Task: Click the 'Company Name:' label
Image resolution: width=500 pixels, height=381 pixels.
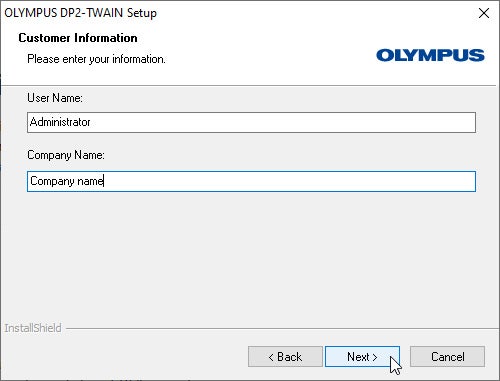Action: pyautogui.click(x=66, y=155)
